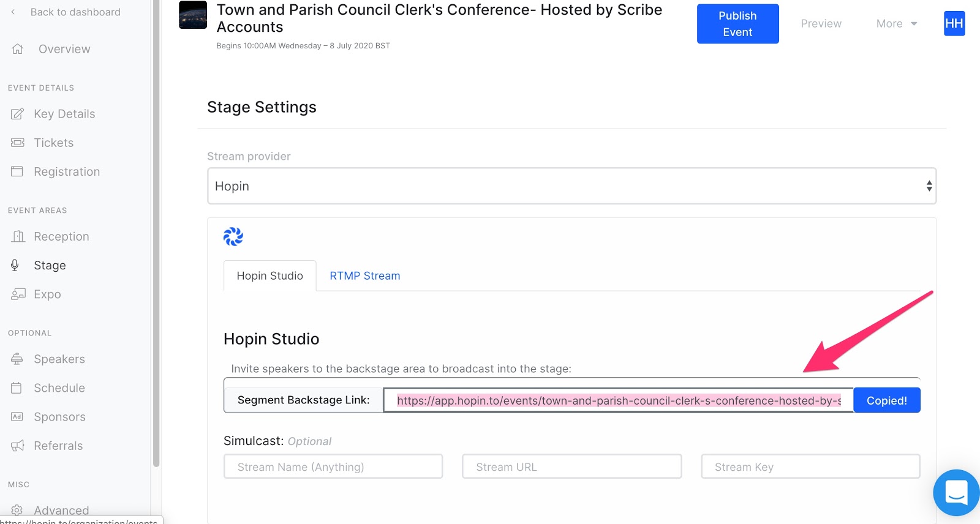Open Key Details page
980x524 pixels.
[64, 114]
